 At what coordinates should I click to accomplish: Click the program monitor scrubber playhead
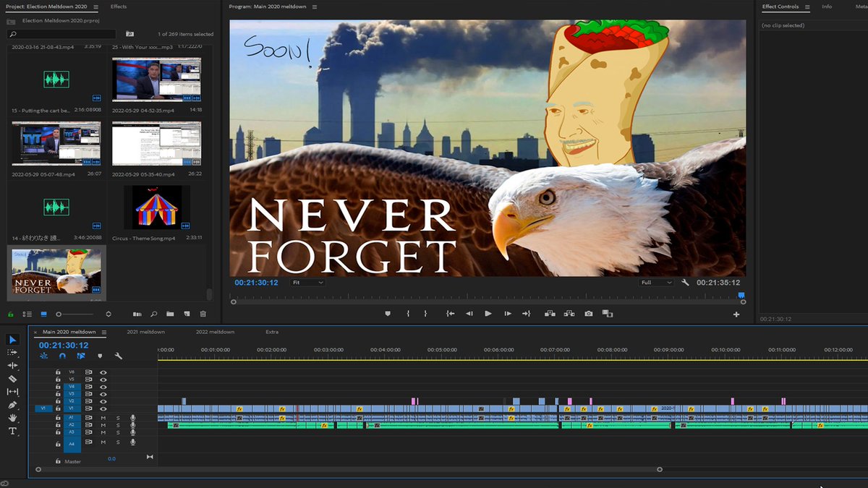741,295
